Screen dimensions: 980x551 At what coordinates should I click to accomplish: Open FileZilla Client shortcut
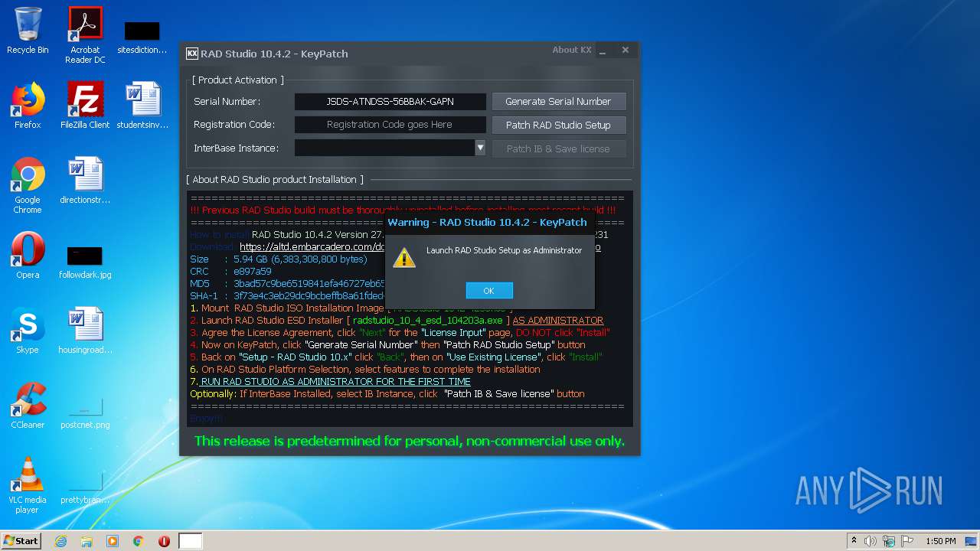[x=85, y=106]
